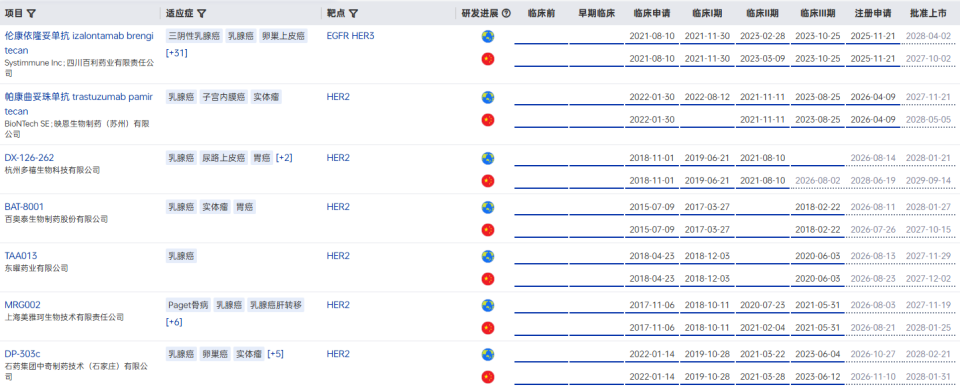Click EGFR HER3 target link
The width and height of the screenshot is (960, 389).
pyautogui.click(x=350, y=36)
